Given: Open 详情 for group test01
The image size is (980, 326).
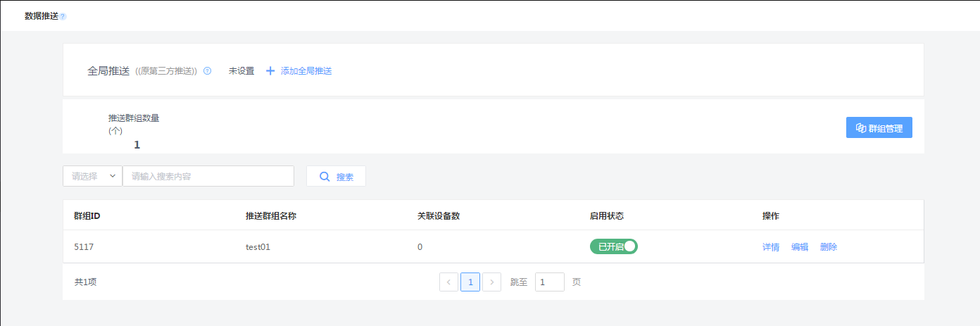Looking at the screenshot, I should 771,247.
